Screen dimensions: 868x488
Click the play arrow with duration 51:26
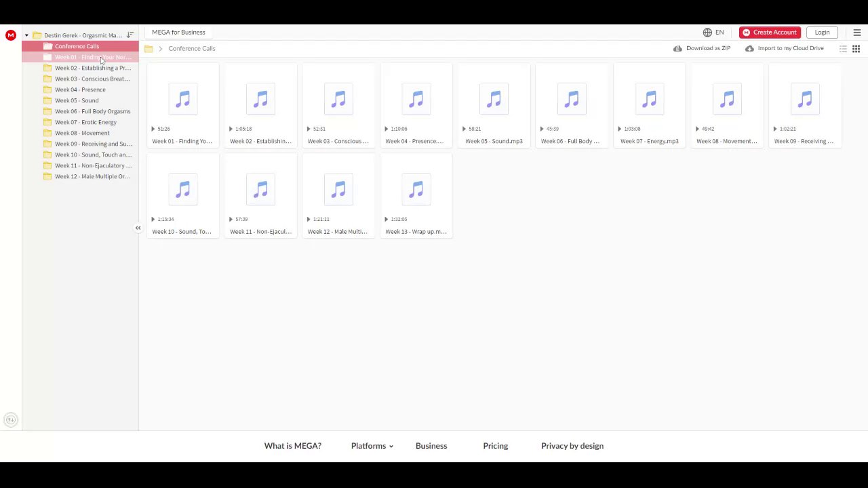(153, 129)
